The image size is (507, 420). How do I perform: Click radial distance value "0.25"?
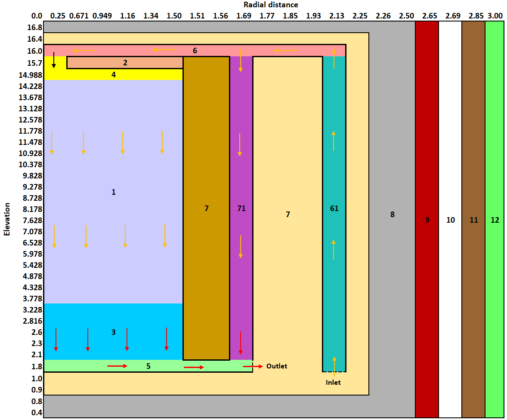coord(58,16)
